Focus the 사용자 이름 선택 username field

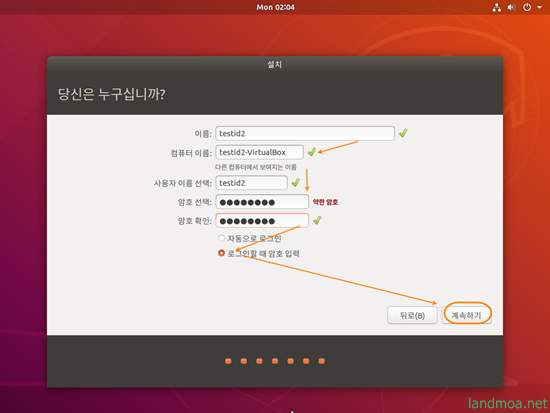point(251,183)
